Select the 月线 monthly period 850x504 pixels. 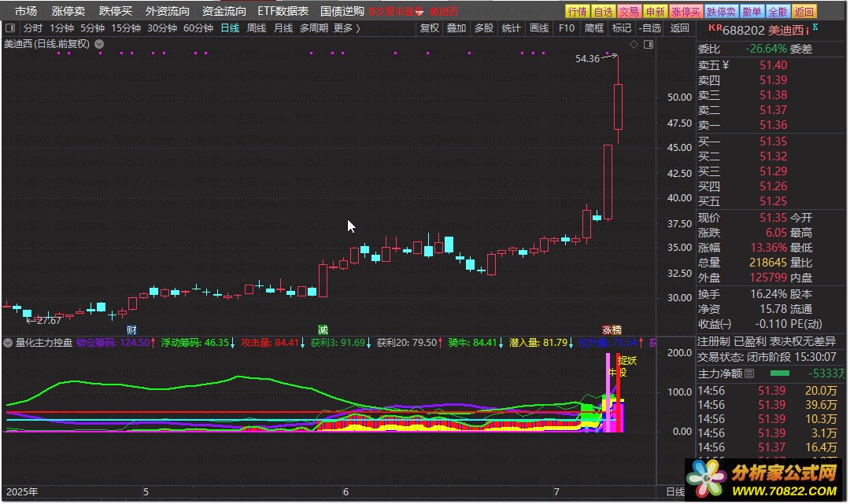point(283,28)
